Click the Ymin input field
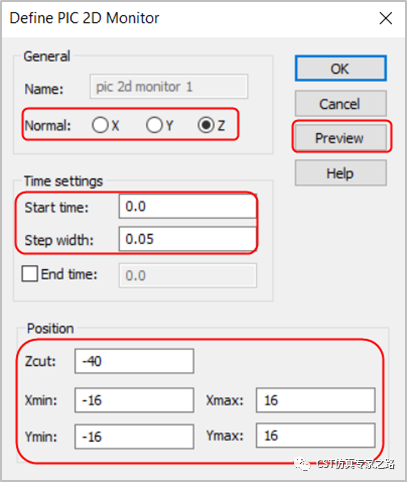 134,436
